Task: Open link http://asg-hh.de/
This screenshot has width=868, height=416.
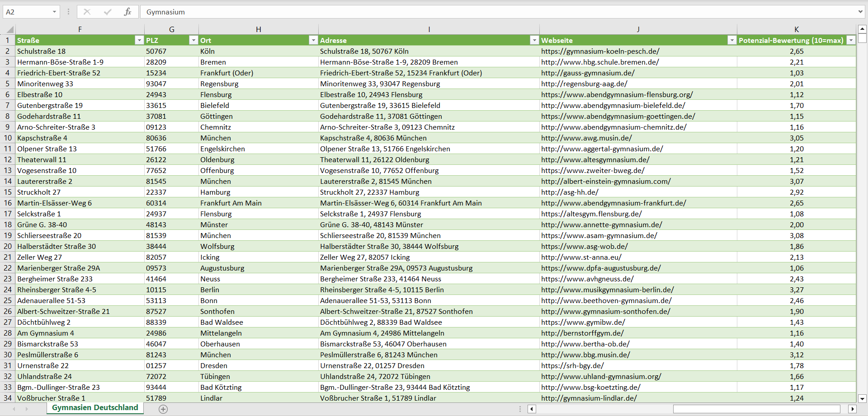Action: point(570,192)
